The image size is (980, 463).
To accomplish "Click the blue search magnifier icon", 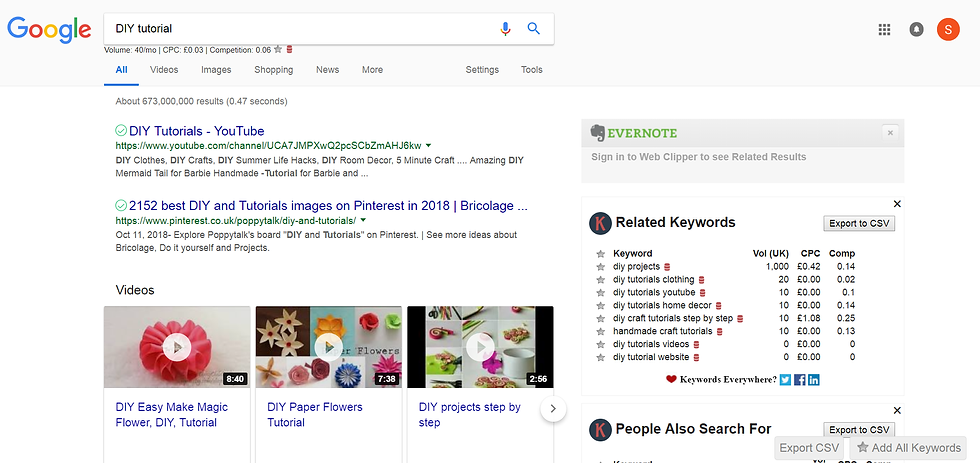I will [534, 29].
